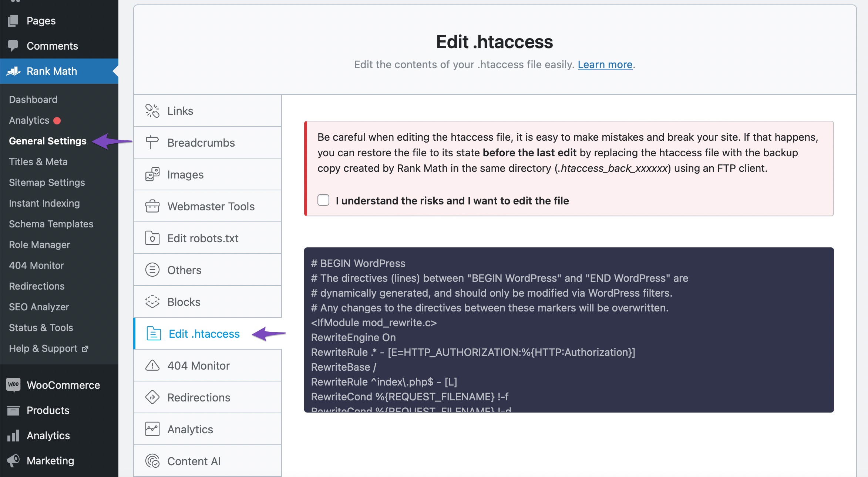Click the Others circle-lines icon
This screenshot has width=868, height=477.
[x=152, y=270]
